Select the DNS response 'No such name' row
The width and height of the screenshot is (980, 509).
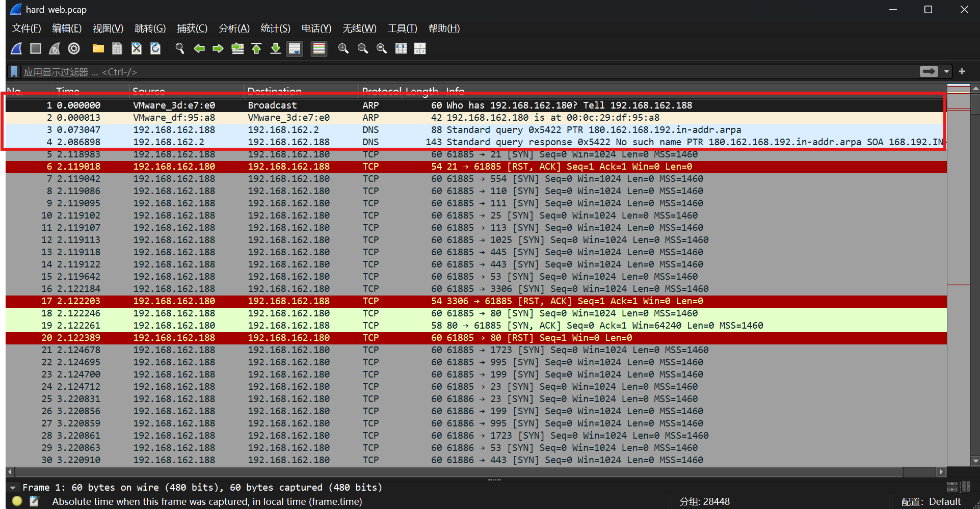click(476, 142)
